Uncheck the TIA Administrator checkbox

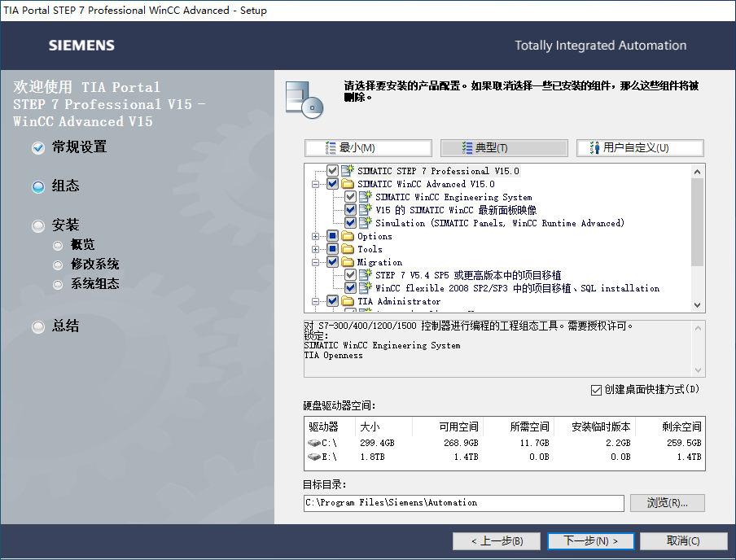click(x=332, y=301)
